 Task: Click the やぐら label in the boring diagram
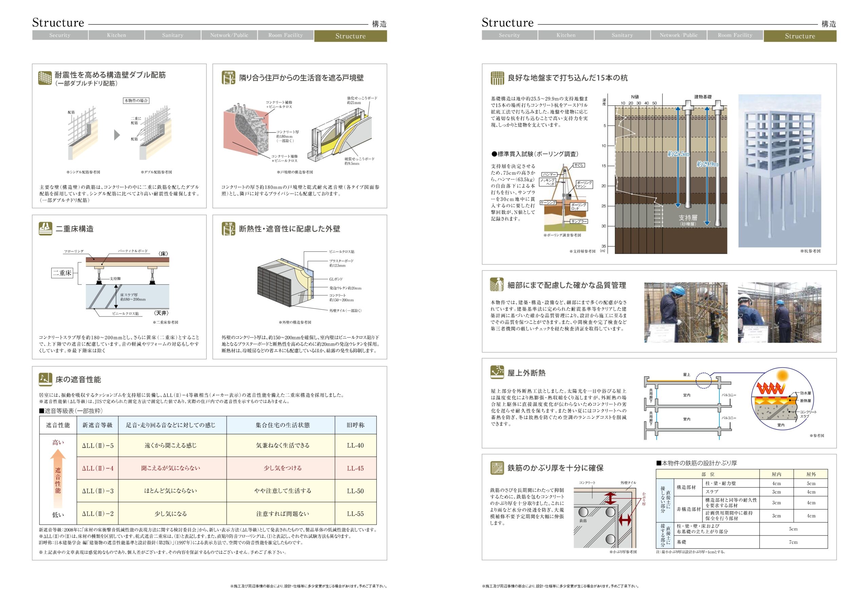(578, 165)
